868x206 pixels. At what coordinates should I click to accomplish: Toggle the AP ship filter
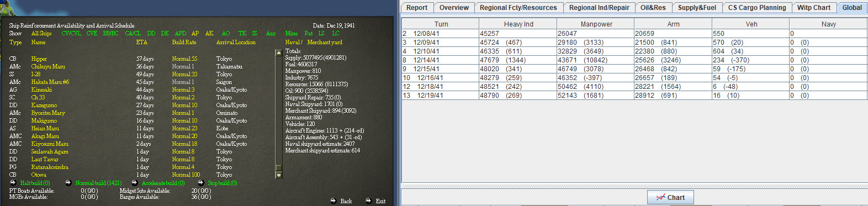195,33
